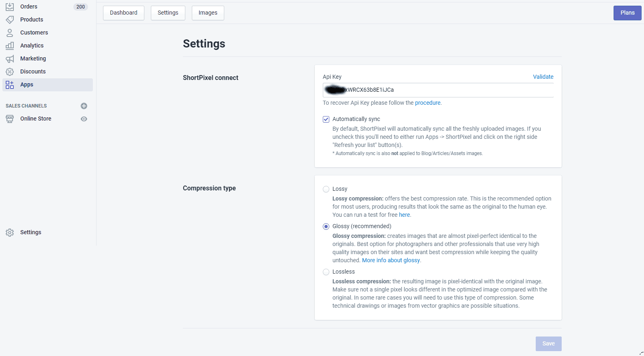This screenshot has width=644, height=356.
Task: Click the ShortPixel connect section label
Action: tap(210, 78)
